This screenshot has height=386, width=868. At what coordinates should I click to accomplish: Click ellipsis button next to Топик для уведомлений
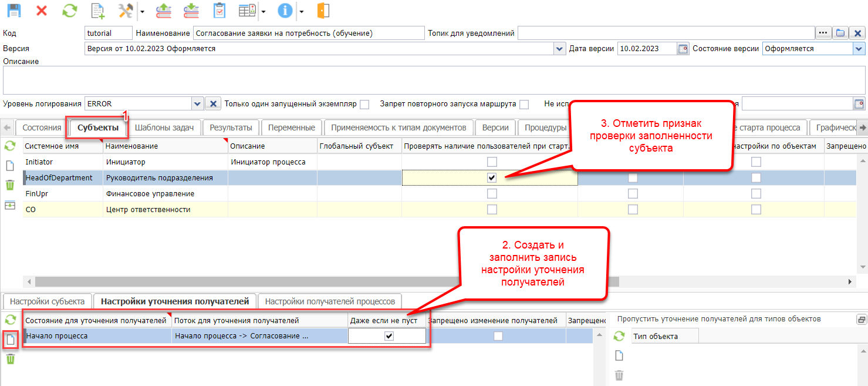[823, 33]
